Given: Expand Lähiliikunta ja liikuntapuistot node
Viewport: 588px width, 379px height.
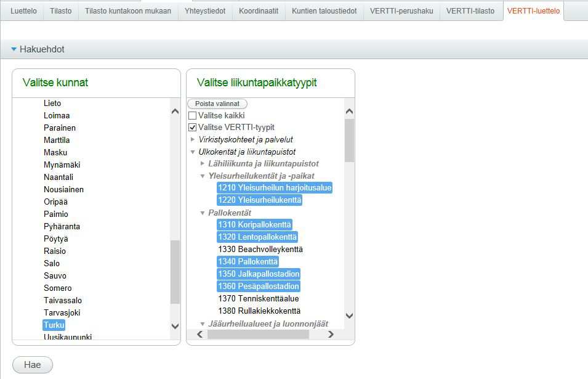Looking at the screenshot, I should pyautogui.click(x=203, y=163).
